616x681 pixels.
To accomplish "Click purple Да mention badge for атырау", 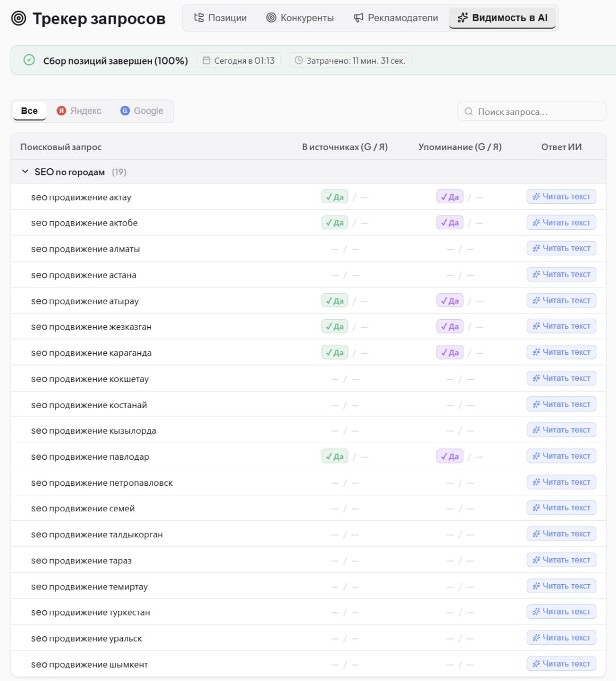I will pyautogui.click(x=449, y=301).
